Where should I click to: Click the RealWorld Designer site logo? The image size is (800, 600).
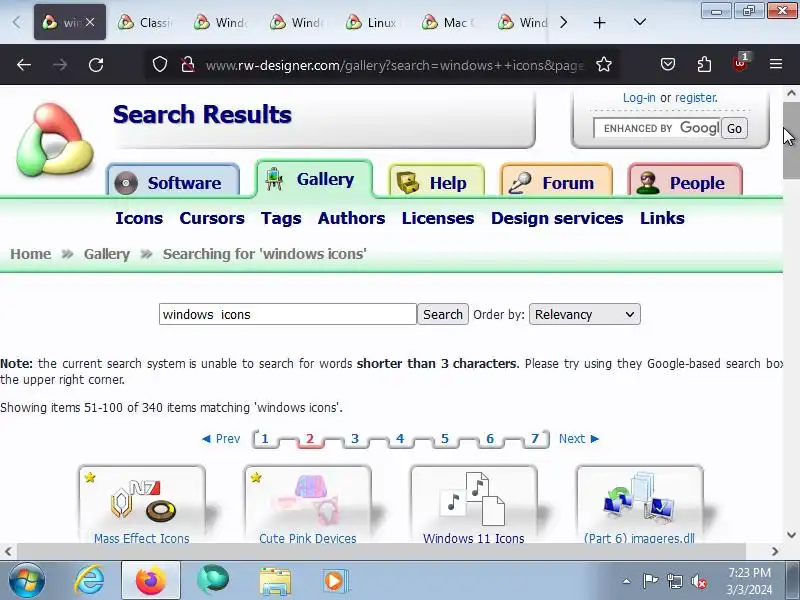coord(55,140)
